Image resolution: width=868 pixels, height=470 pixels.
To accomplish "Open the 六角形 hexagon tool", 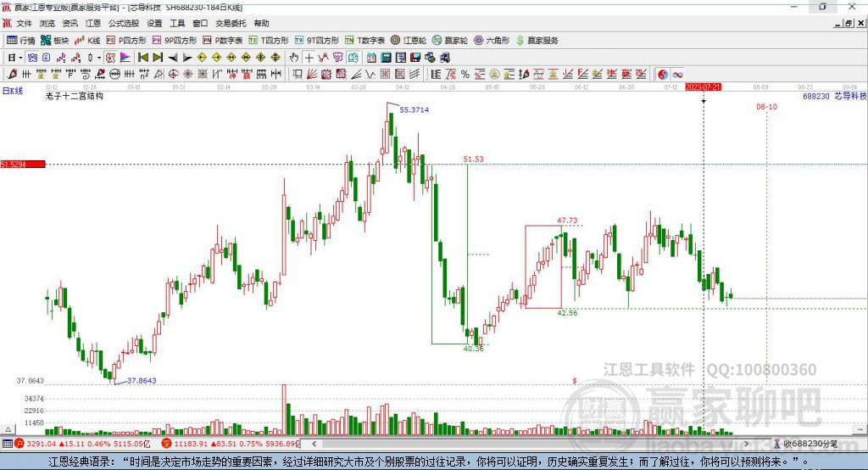I will [492, 41].
